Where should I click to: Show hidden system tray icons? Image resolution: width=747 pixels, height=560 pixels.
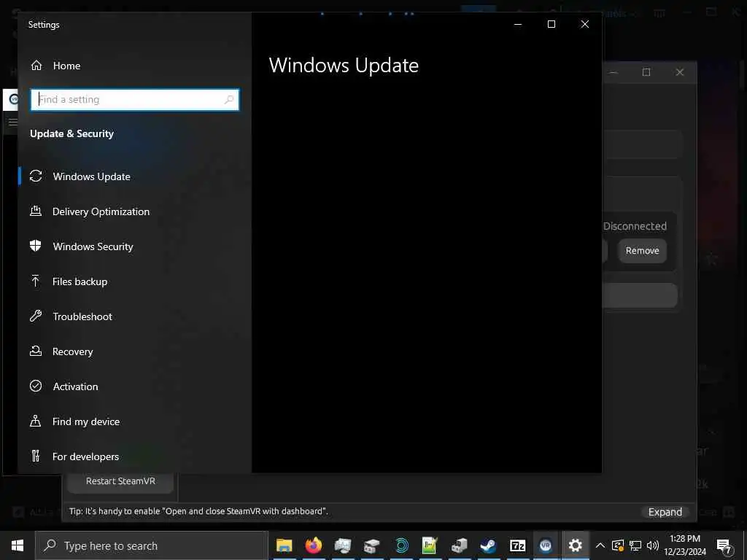click(600, 545)
